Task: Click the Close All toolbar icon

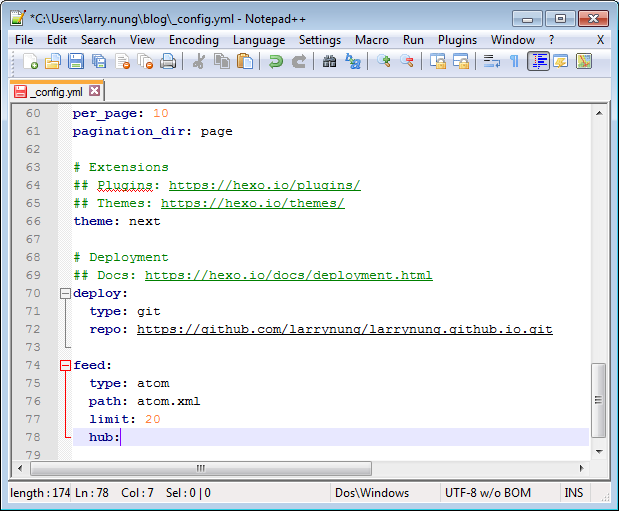Action: pos(145,62)
